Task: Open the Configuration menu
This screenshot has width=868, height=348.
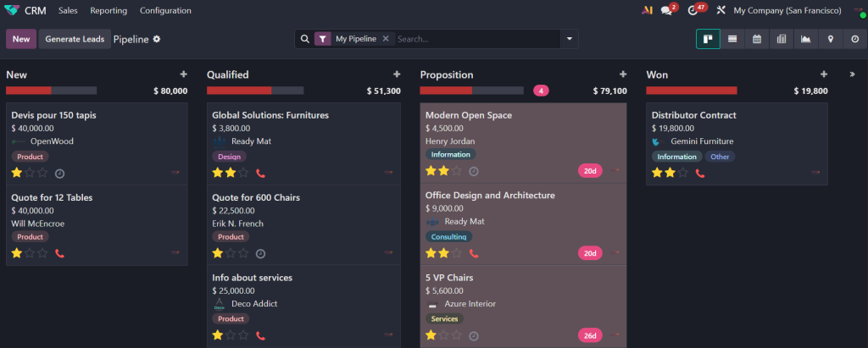Action: 165,10
